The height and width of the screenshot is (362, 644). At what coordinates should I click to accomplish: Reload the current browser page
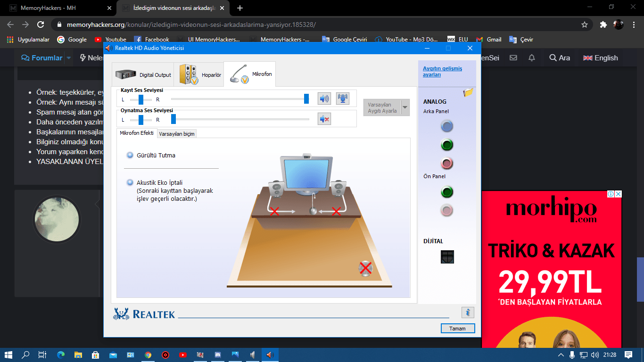41,25
